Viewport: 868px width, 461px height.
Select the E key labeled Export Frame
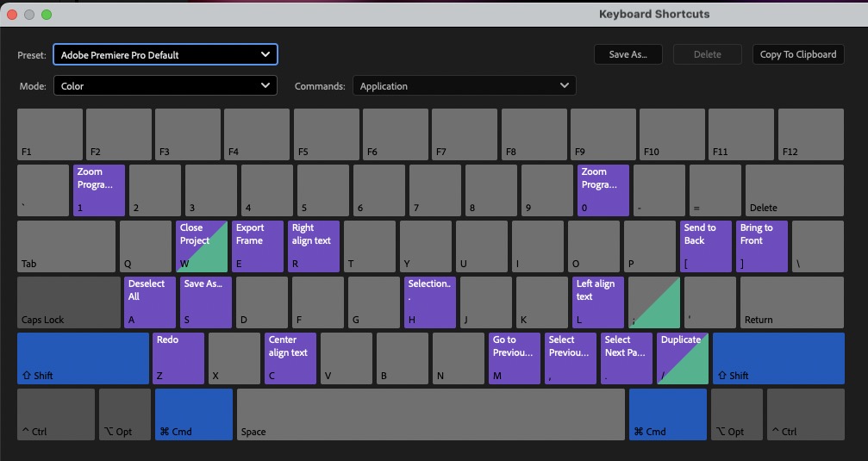tap(258, 246)
